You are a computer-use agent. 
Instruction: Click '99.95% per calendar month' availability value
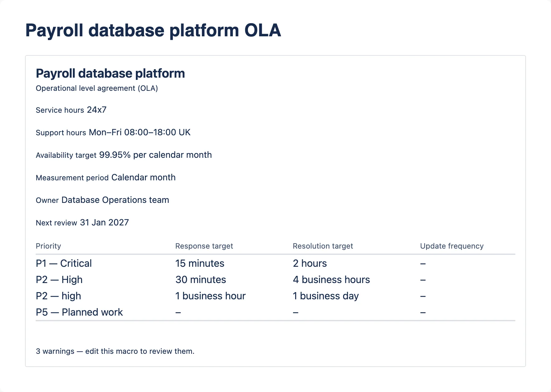(156, 155)
